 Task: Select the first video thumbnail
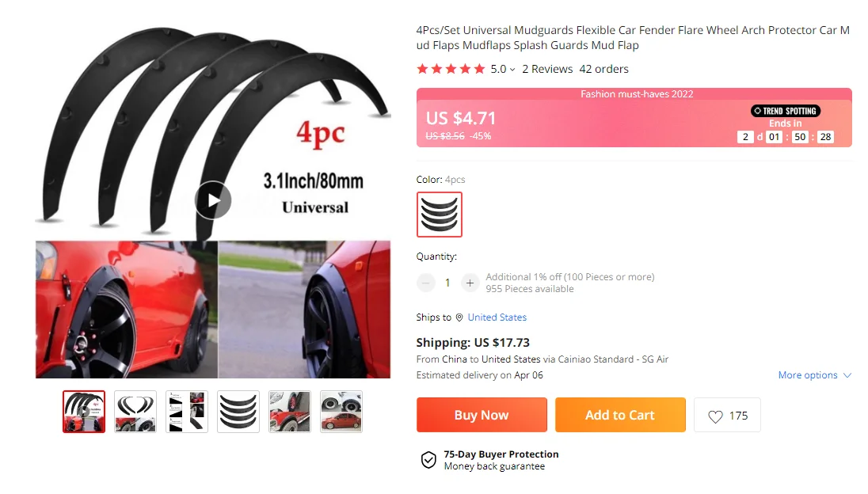84,412
